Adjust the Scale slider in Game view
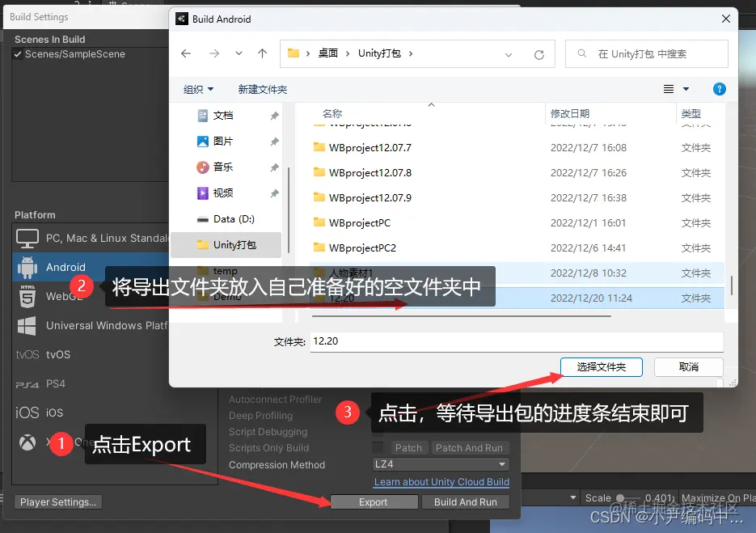This screenshot has width=756, height=533. click(x=628, y=497)
